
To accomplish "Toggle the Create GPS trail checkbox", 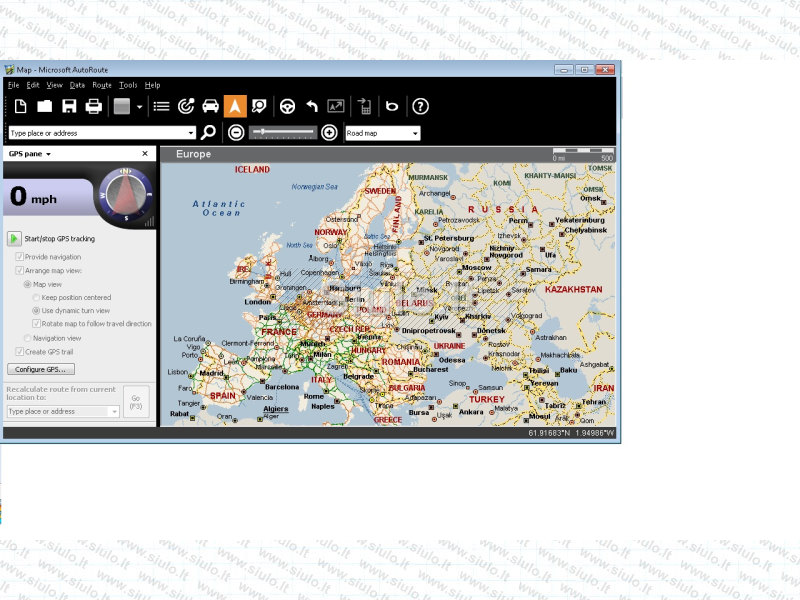I will coord(19,352).
